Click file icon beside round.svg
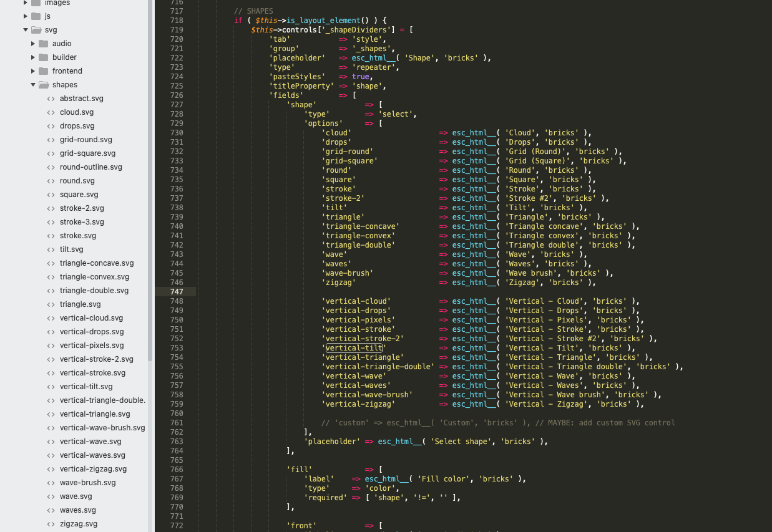The width and height of the screenshot is (772, 532). [51, 181]
